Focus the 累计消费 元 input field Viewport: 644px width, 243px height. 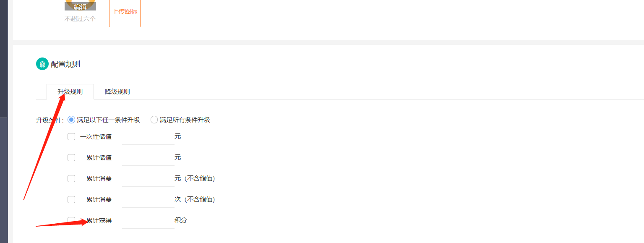148,179
